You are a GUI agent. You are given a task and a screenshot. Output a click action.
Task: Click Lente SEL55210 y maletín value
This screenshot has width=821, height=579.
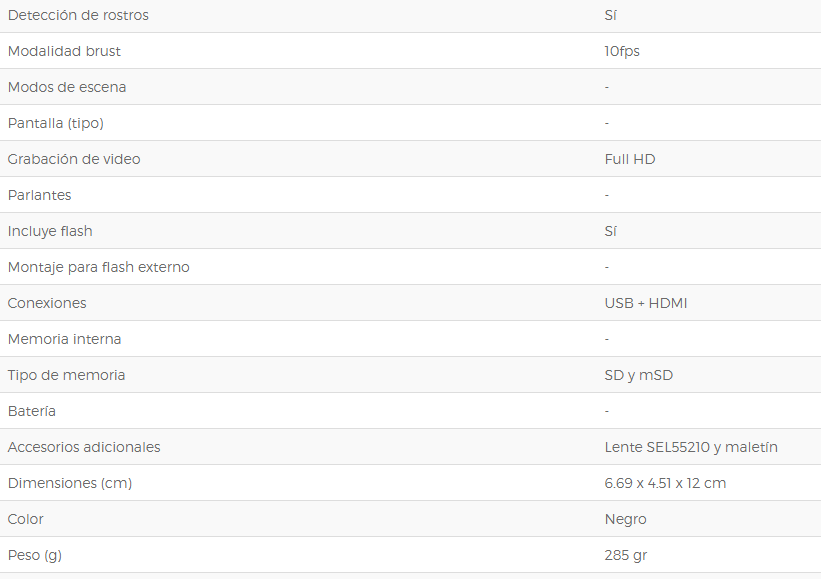click(691, 447)
